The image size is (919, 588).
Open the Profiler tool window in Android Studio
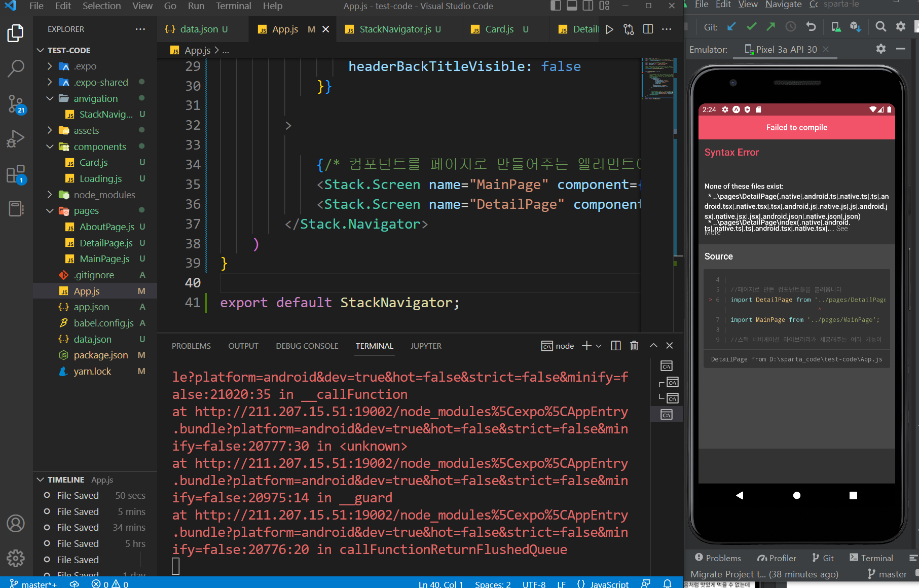click(x=777, y=558)
